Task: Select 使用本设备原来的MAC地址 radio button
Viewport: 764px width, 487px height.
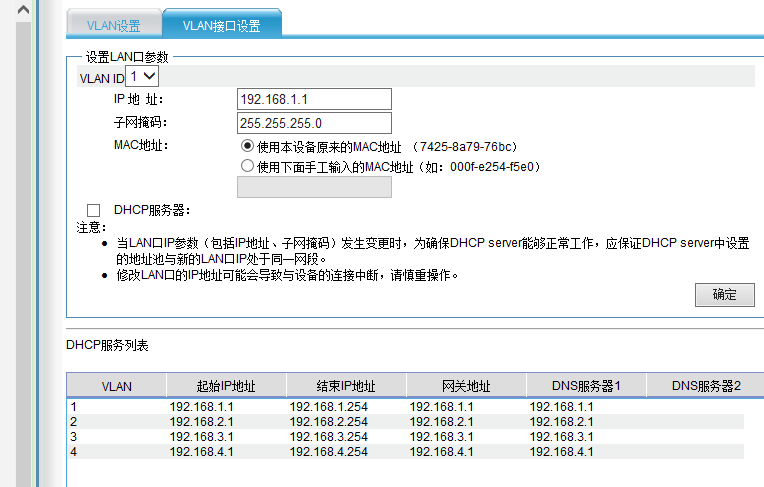Action: coord(248,146)
